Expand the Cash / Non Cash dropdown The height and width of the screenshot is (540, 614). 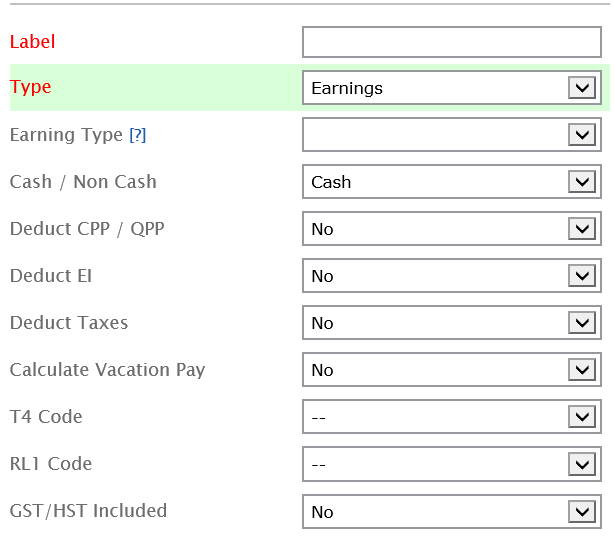(x=451, y=182)
